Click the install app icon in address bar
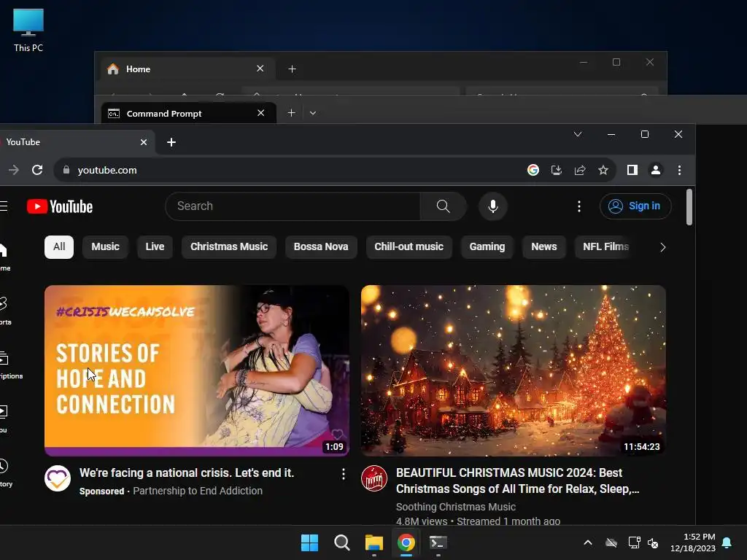 [x=557, y=170]
